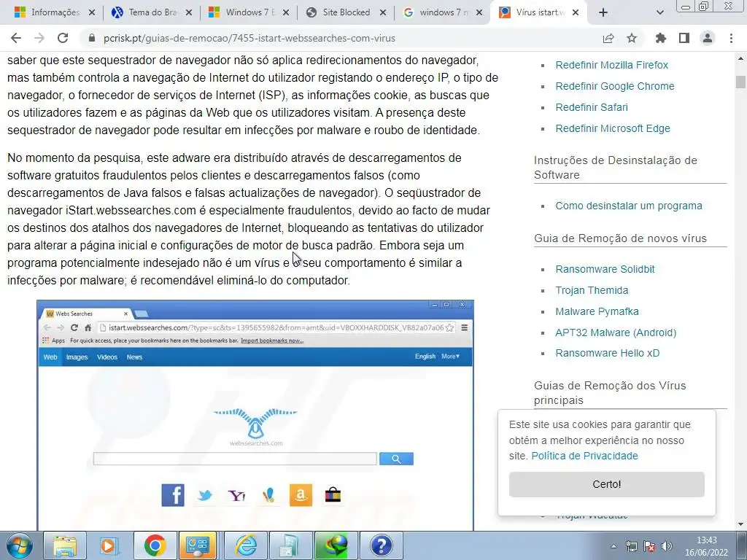Close the Site Blocked tab

coord(383,12)
